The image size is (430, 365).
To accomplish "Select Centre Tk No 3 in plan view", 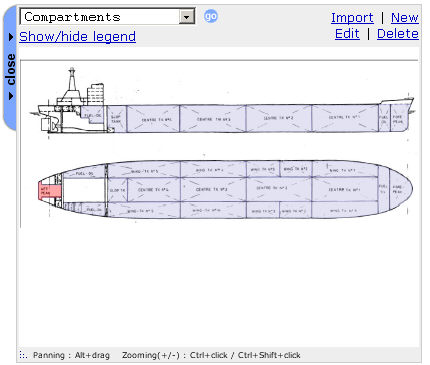I will pyautogui.click(x=213, y=189).
